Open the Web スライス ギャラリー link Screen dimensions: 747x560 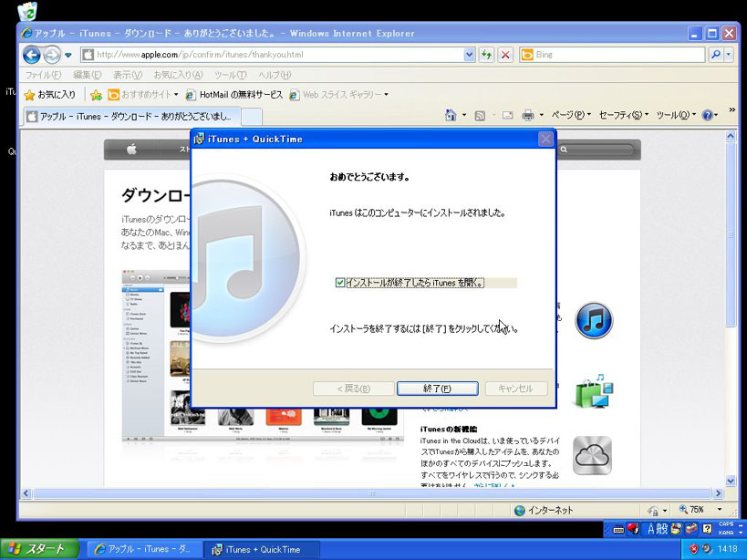[x=338, y=95]
